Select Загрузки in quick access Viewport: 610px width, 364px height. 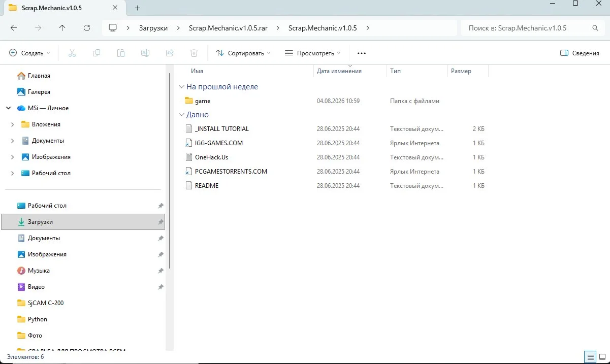[x=83, y=222]
